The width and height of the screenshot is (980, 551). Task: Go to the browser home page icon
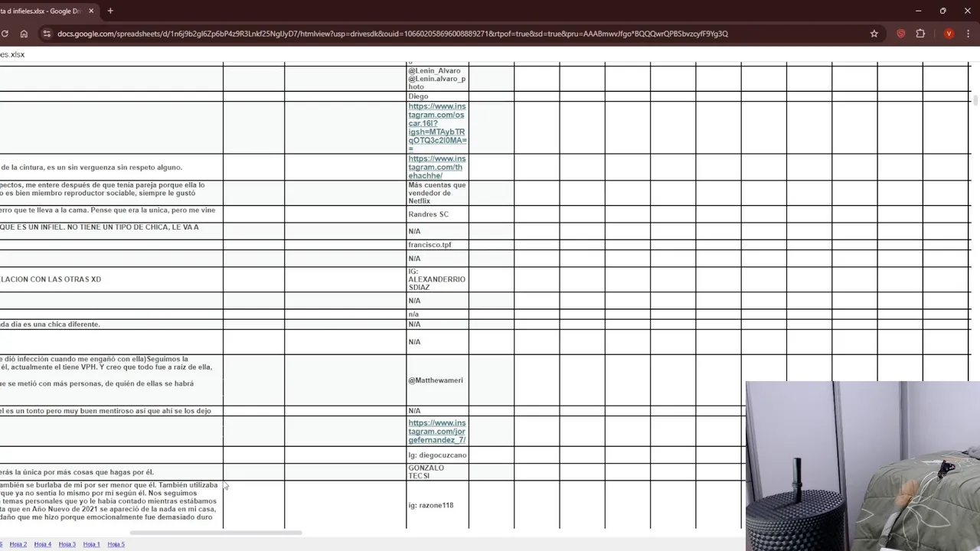(x=24, y=34)
